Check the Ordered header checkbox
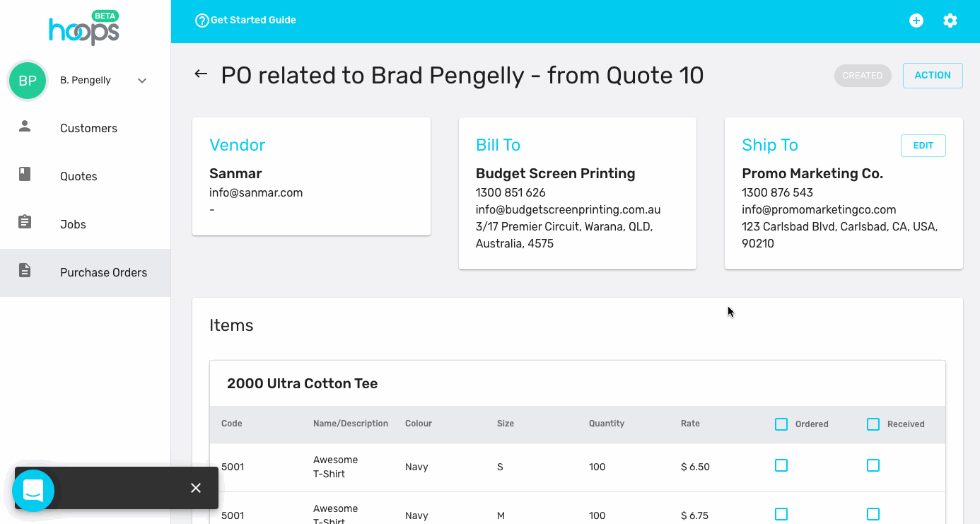 (x=781, y=424)
